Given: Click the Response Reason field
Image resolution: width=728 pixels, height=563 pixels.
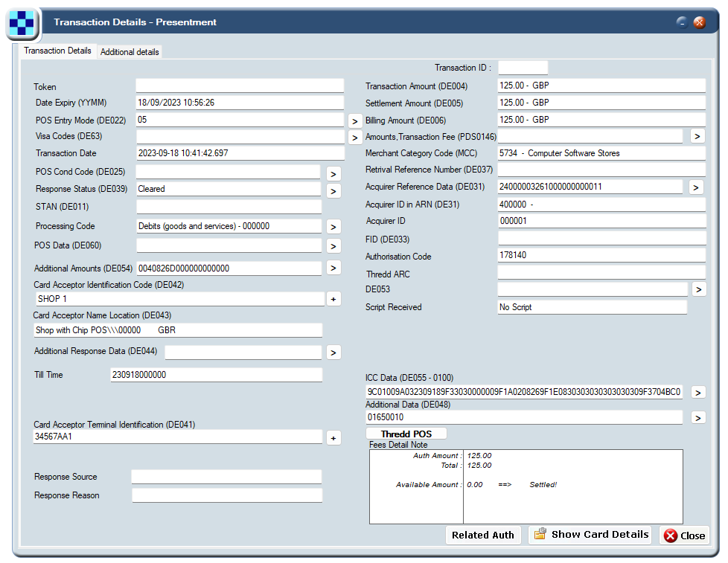Looking at the screenshot, I should [227, 495].
